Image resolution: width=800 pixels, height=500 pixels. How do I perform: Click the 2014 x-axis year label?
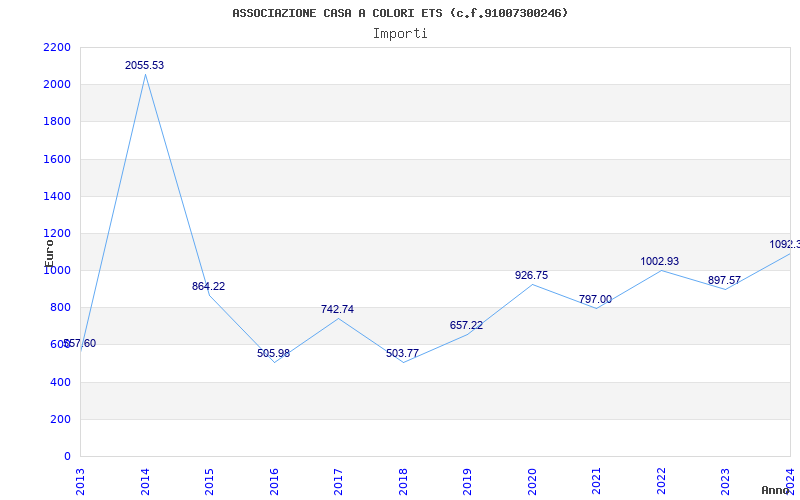point(145,481)
